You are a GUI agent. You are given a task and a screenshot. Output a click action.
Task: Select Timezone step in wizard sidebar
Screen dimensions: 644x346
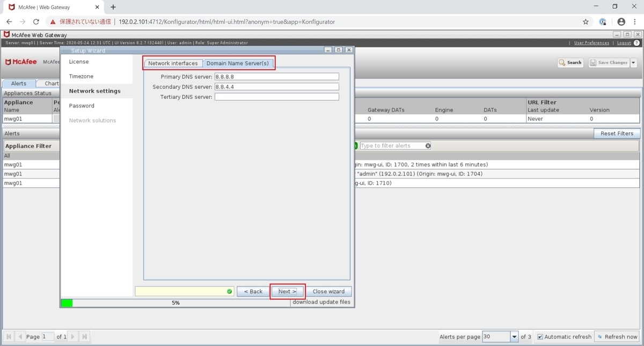(81, 76)
